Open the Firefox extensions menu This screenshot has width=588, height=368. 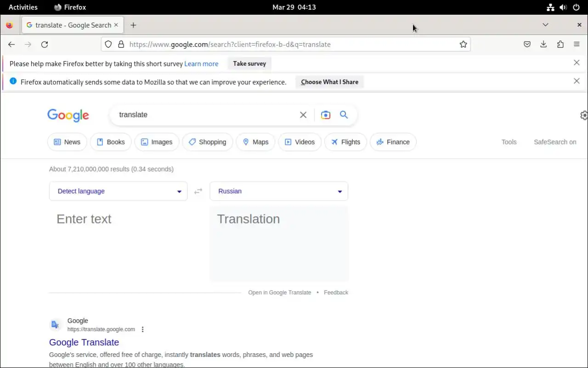560,44
